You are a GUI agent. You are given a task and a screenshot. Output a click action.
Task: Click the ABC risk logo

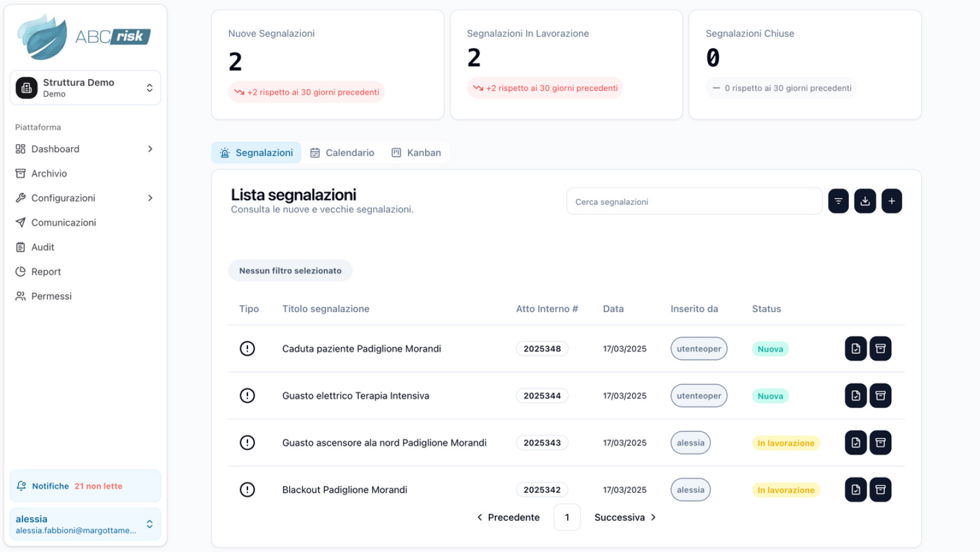[84, 37]
